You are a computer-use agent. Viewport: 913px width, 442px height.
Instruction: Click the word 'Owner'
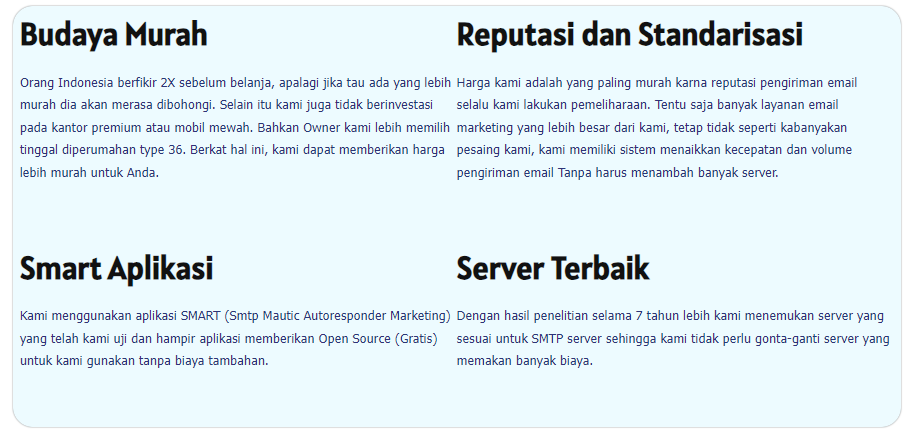tap(309, 127)
